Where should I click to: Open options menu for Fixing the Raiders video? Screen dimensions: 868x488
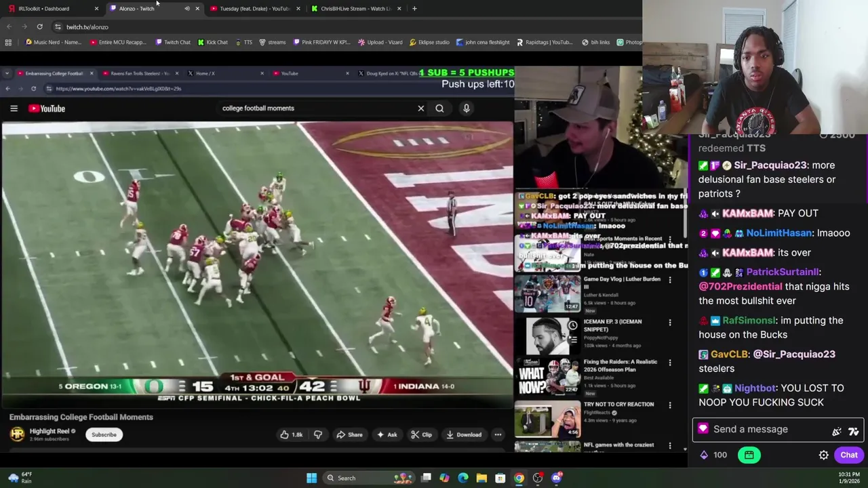(670, 363)
